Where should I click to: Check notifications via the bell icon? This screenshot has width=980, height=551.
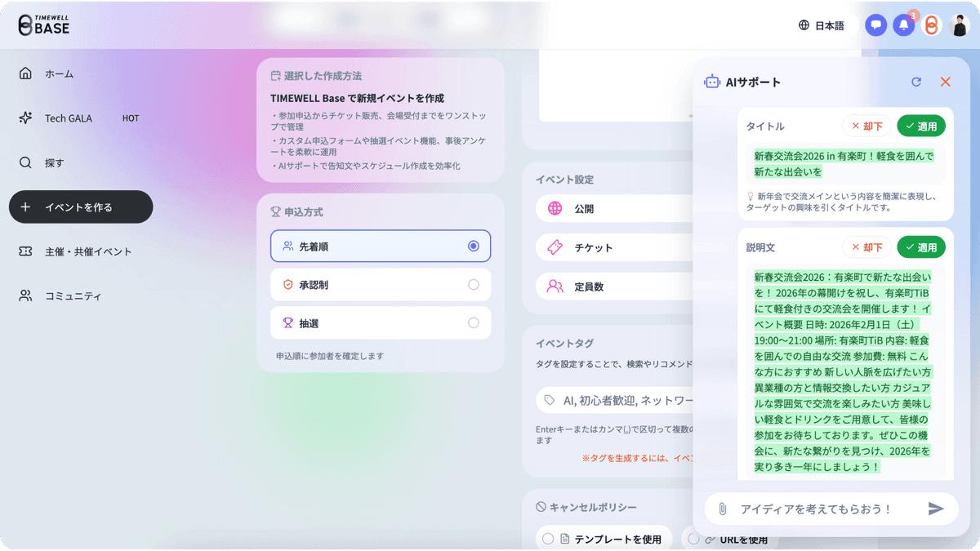click(903, 25)
